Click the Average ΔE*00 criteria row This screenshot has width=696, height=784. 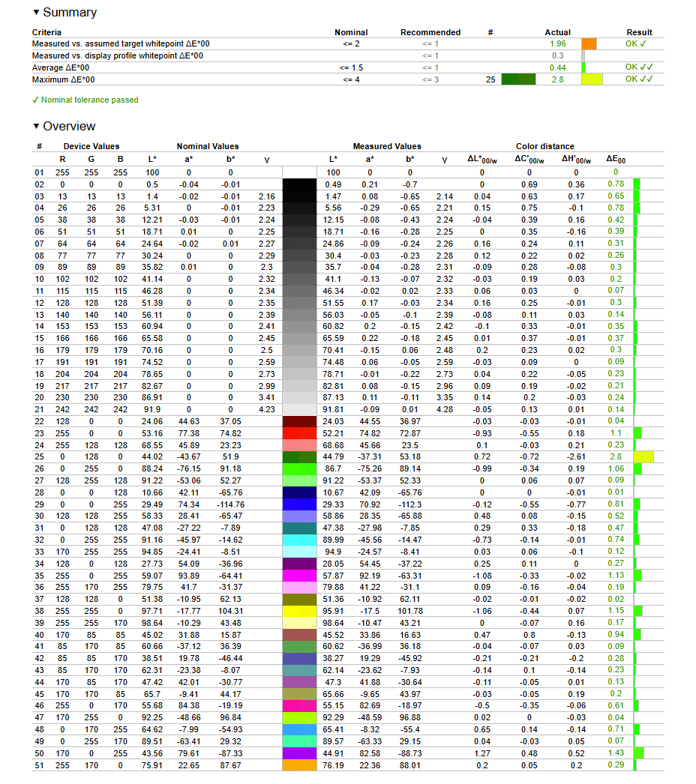click(x=348, y=67)
